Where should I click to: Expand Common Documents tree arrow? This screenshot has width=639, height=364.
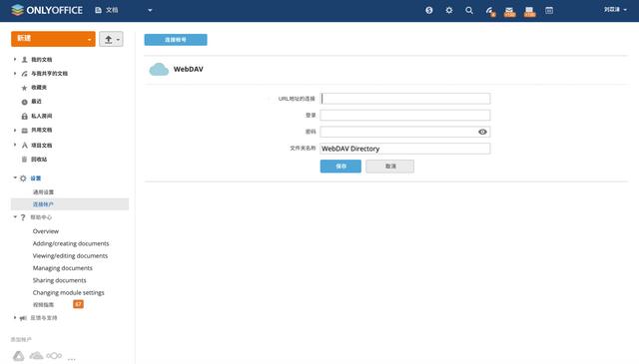15,130
